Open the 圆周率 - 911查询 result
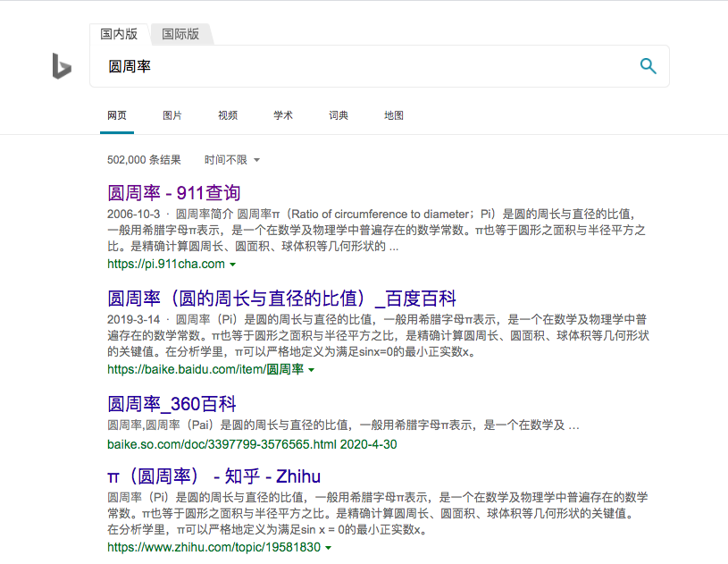This screenshot has width=728, height=564. [173, 192]
